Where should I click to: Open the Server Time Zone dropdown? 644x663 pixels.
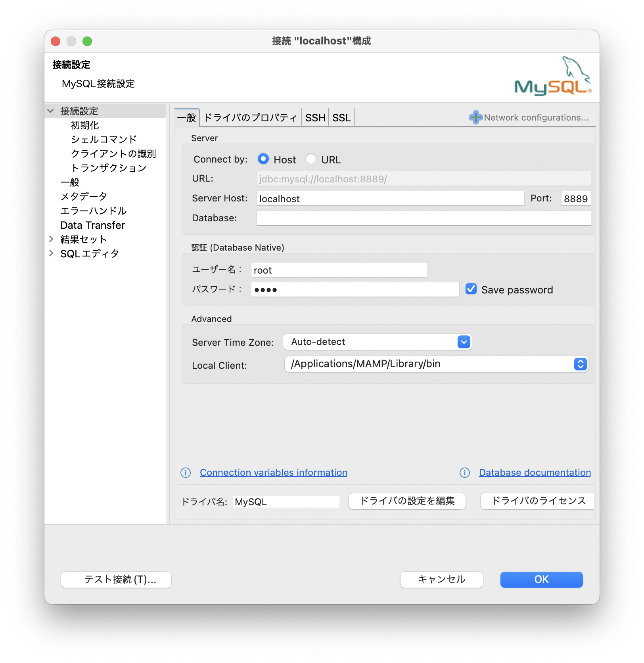(x=464, y=342)
